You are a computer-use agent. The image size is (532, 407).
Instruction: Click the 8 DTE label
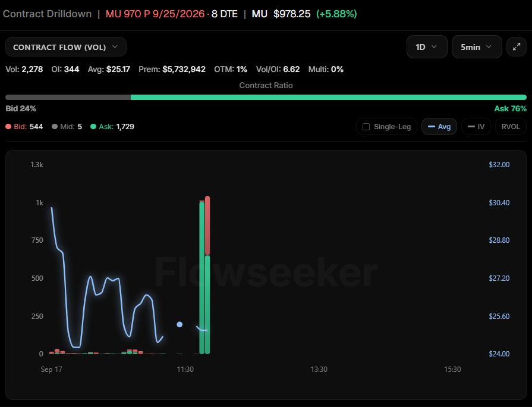pos(225,14)
